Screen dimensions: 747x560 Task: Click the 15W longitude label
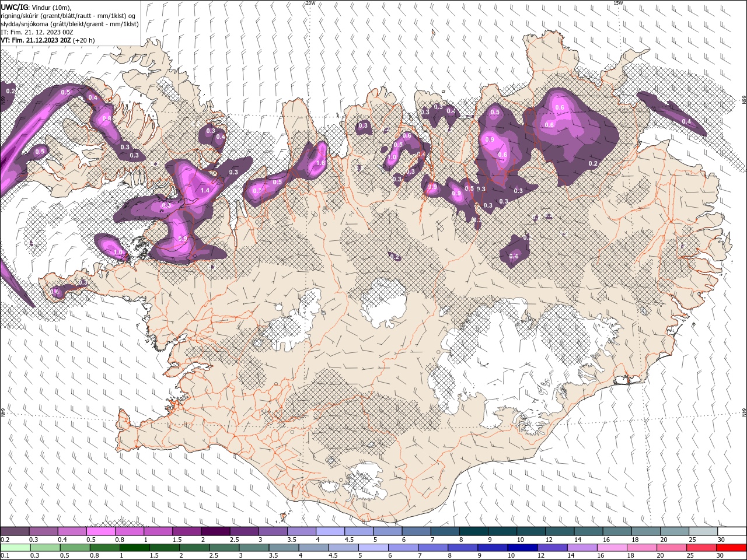pos(617,3)
